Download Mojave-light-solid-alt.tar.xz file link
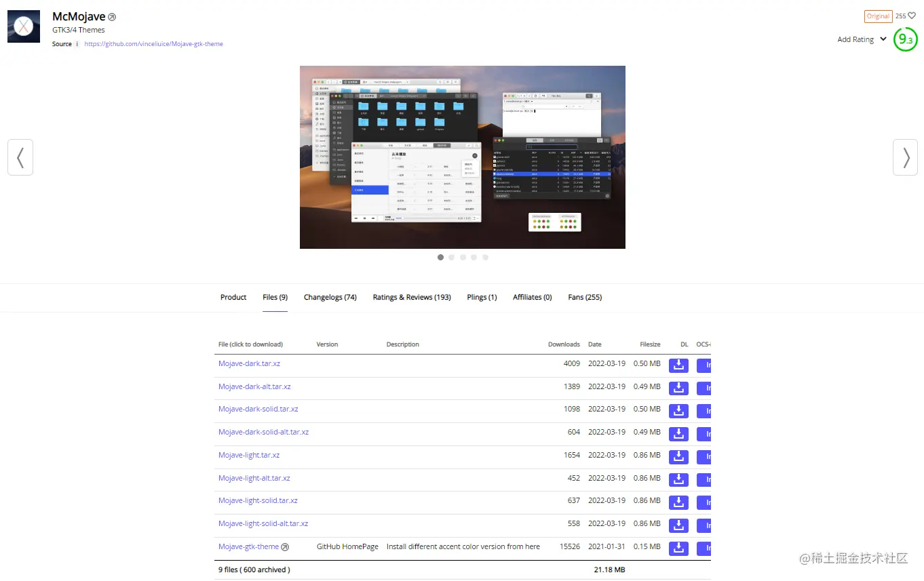This screenshot has height=581, width=924. pos(263,524)
